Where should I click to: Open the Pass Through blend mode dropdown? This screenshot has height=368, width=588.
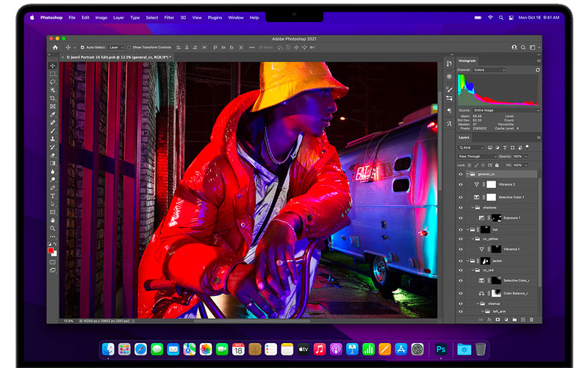pyautogui.click(x=477, y=156)
